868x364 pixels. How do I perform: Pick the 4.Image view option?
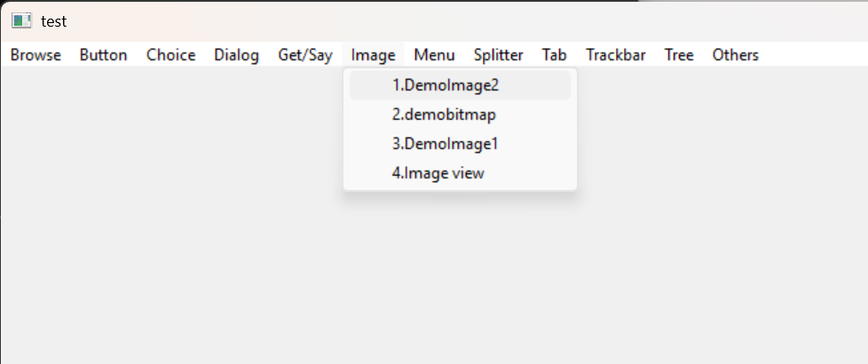[x=438, y=173]
